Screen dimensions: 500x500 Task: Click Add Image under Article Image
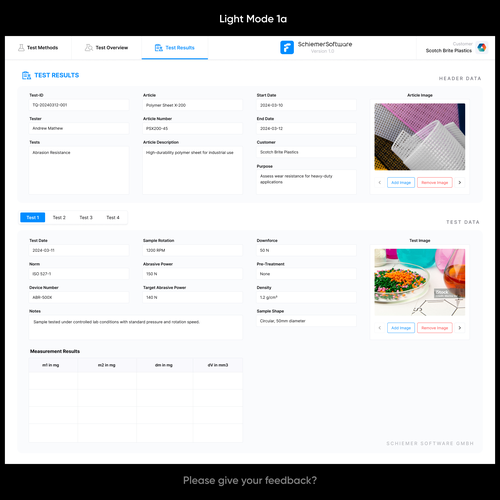click(x=401, y=183)
